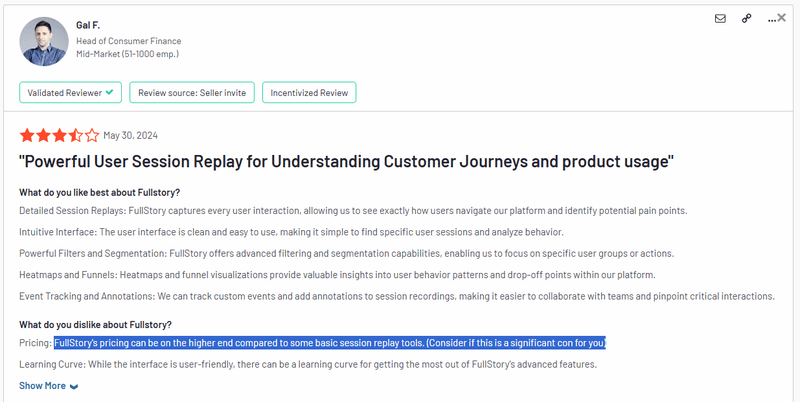This screenshot has height=402, width=800.
Task: Click Mid-Market (51-1000 emp.) text
Action: (128, 54)
